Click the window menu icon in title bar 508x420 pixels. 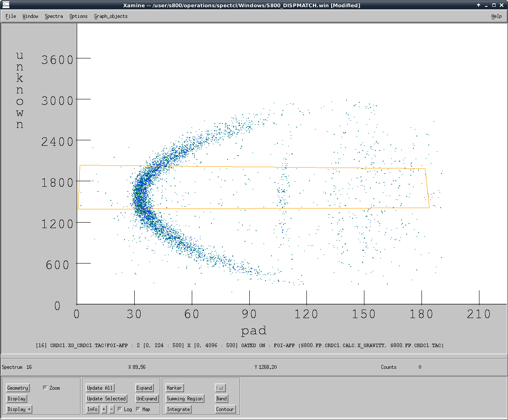[6, 5]
